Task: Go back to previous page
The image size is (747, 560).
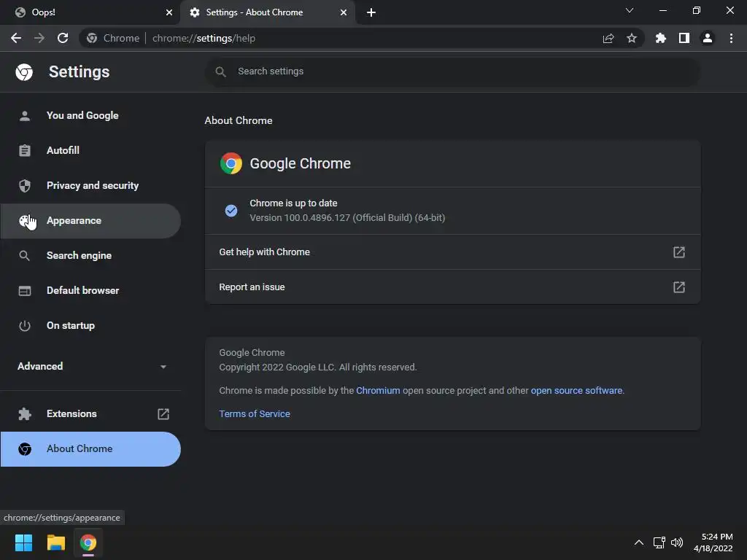Action: [x=16, y=38]
